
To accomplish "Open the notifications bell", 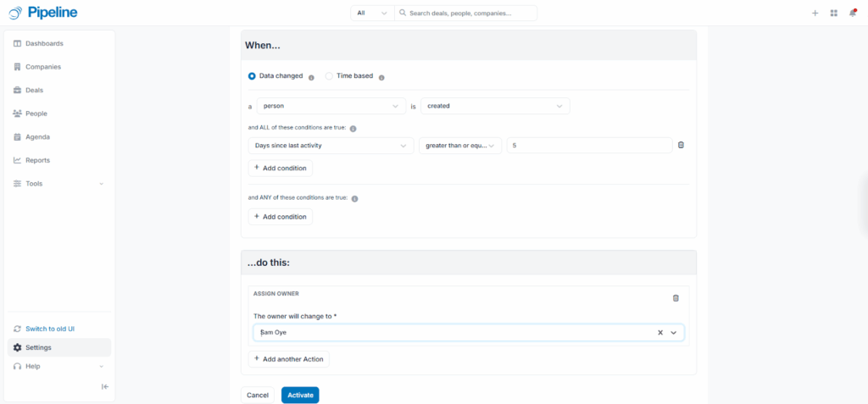I will coord(852,13).
